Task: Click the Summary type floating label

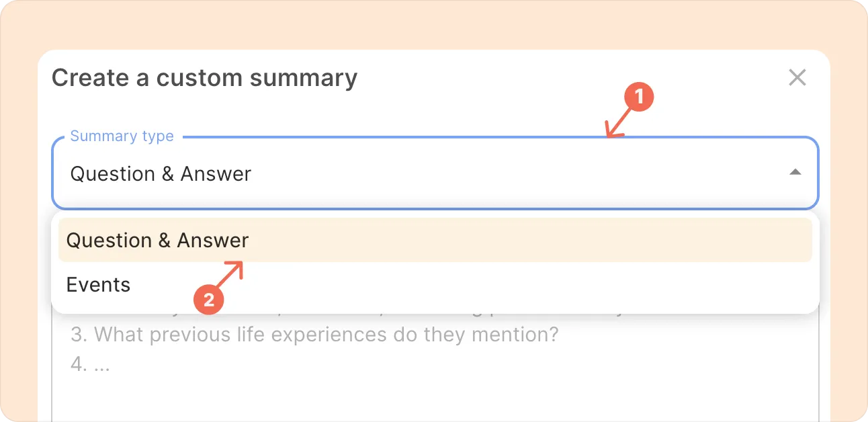Action: click(122, 136)
